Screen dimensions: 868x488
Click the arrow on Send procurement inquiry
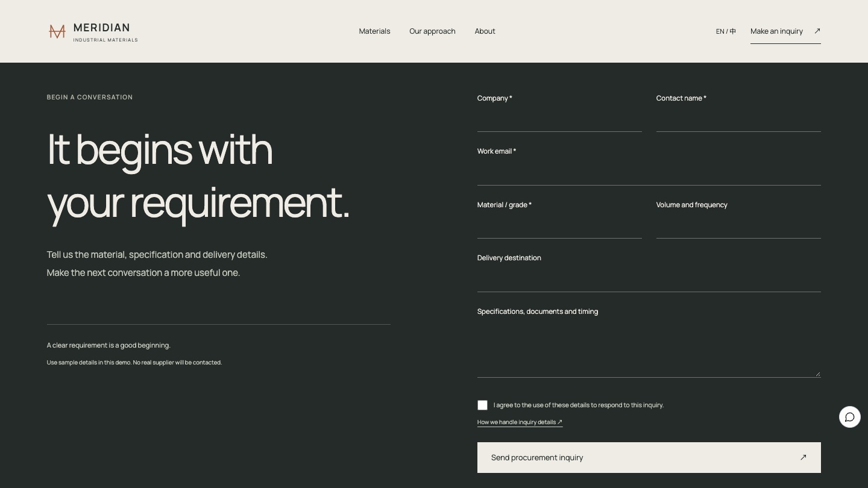click(803, 457)
